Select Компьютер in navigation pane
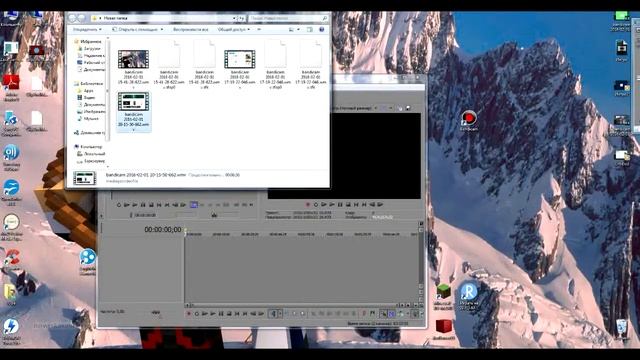This screenshot has width=640, height=360. tap(88, 147)
